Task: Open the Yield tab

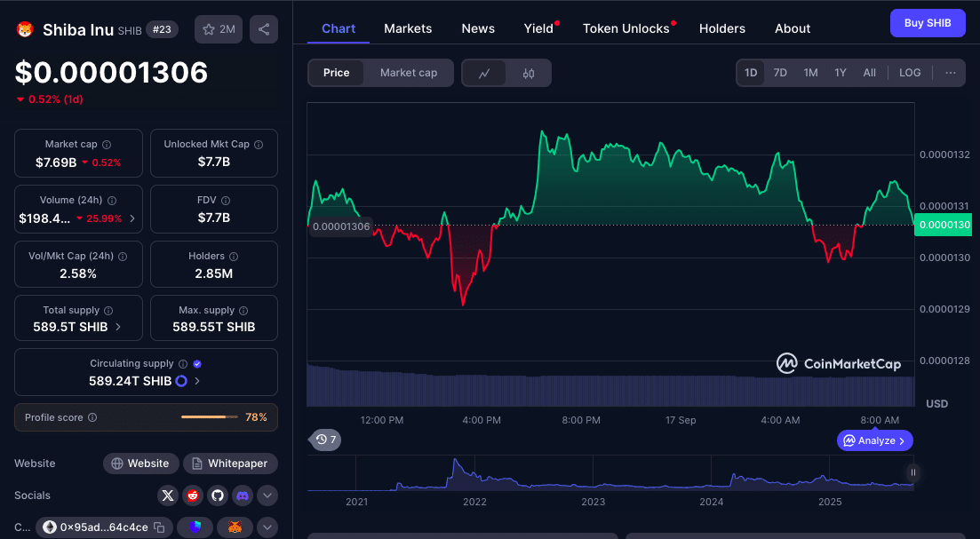Action: [x=538, y=28]
